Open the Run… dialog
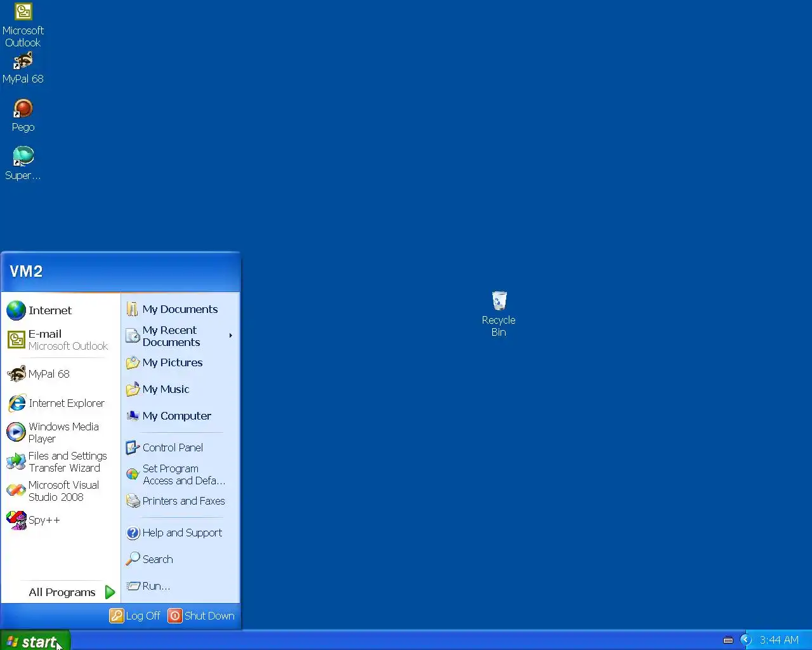 (180, 586)
